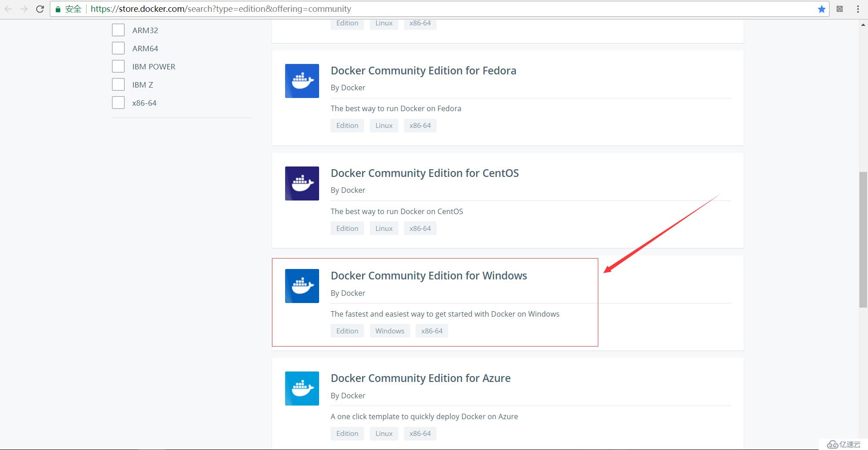Click the Docker logo for CentOS edition
868x450 pixels.
[302, 183]
